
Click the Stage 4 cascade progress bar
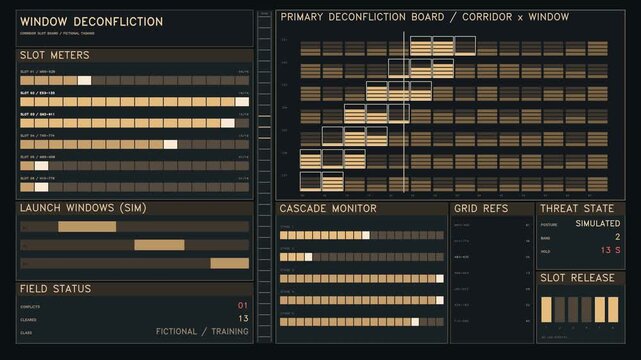point(362,300)
